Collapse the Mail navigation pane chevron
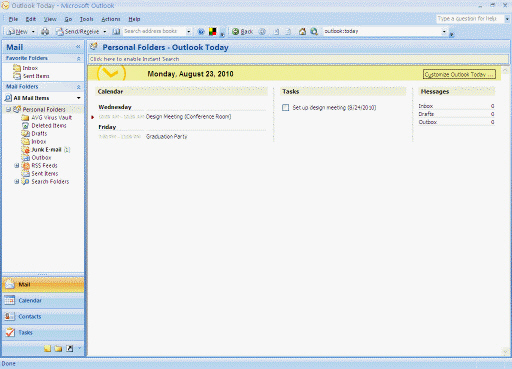512x369 pixels. point(78,47)
